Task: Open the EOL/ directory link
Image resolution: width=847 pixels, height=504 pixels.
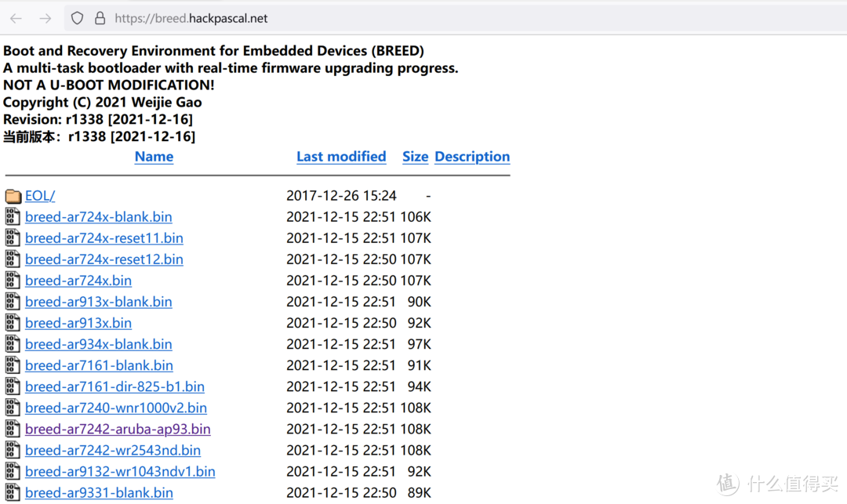Action: 40,196
